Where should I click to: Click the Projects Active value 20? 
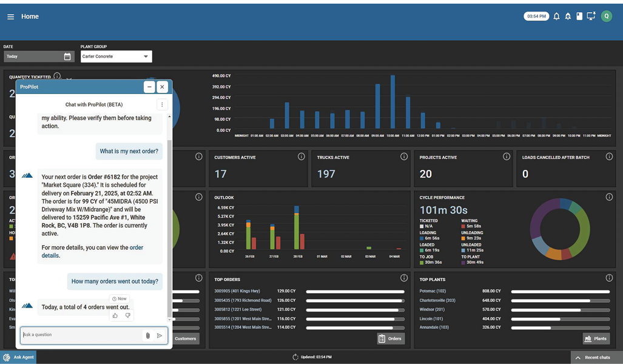(x=425, y=174)
